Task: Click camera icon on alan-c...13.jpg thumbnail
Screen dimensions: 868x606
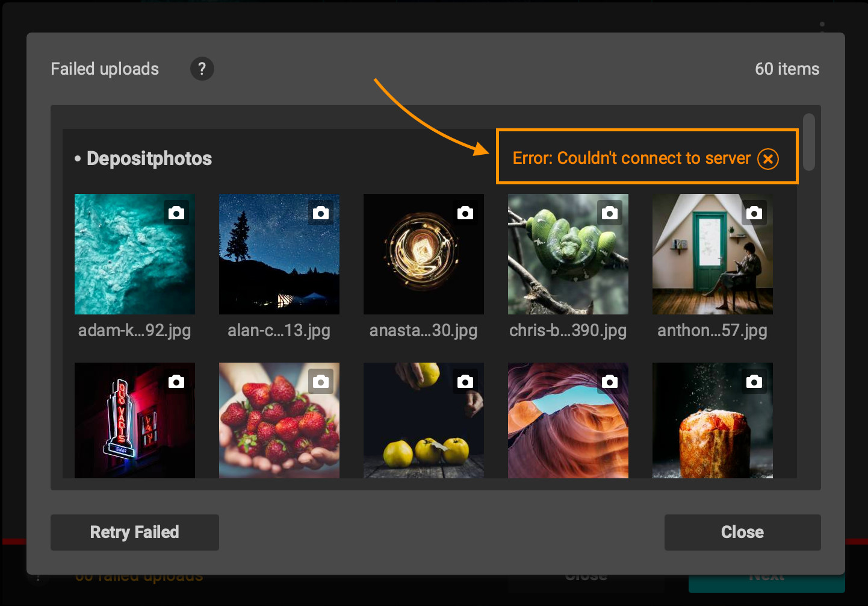Action: (321, 213)
